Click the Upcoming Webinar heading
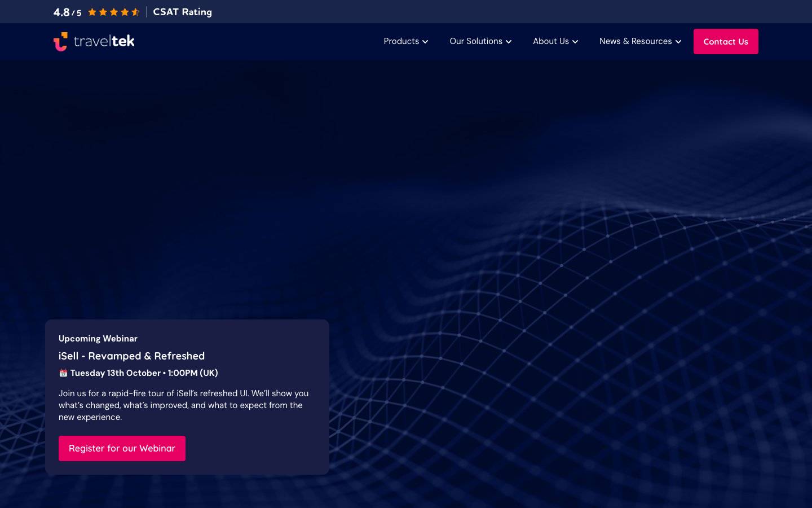Image resolution: width=812 pixels, height=508 pixels. (98, 339)
